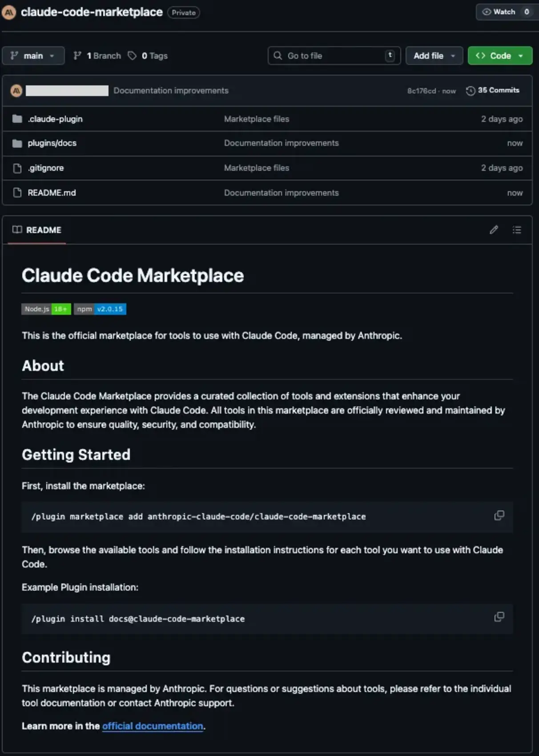Switch to the README tab

[x=36, y=230]
